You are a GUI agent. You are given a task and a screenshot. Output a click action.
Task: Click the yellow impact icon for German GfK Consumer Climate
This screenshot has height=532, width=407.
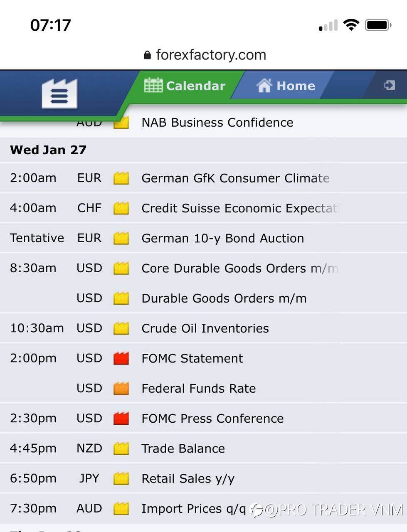tap(121, 178)
